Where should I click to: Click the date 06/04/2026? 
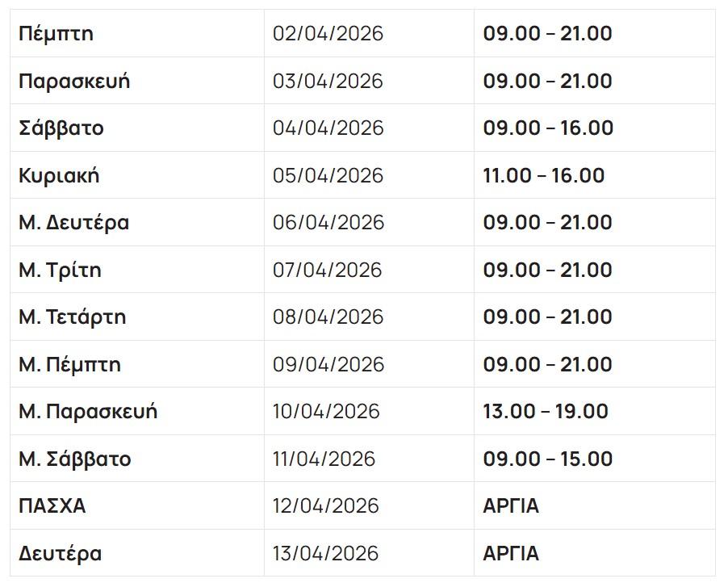pos(328,223)
